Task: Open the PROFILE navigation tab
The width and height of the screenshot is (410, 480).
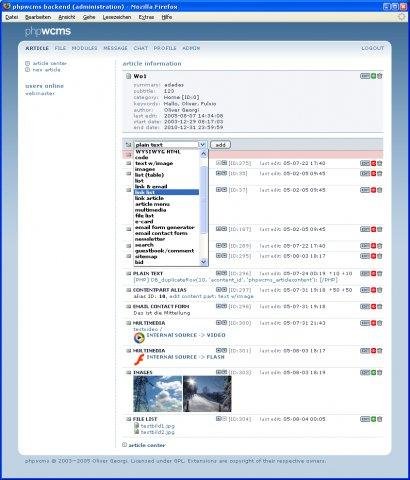Action: pyautogui.click(x=165, y=48)
